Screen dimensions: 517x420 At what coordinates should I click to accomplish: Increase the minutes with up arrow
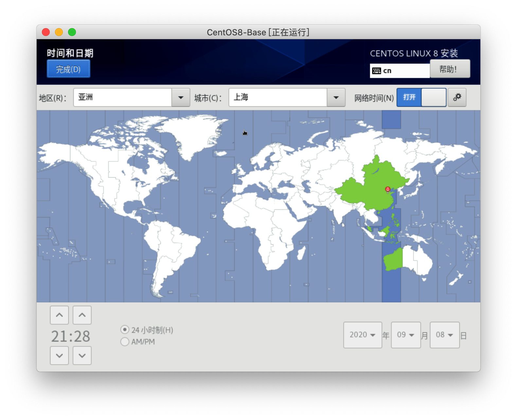pos(82,315)
